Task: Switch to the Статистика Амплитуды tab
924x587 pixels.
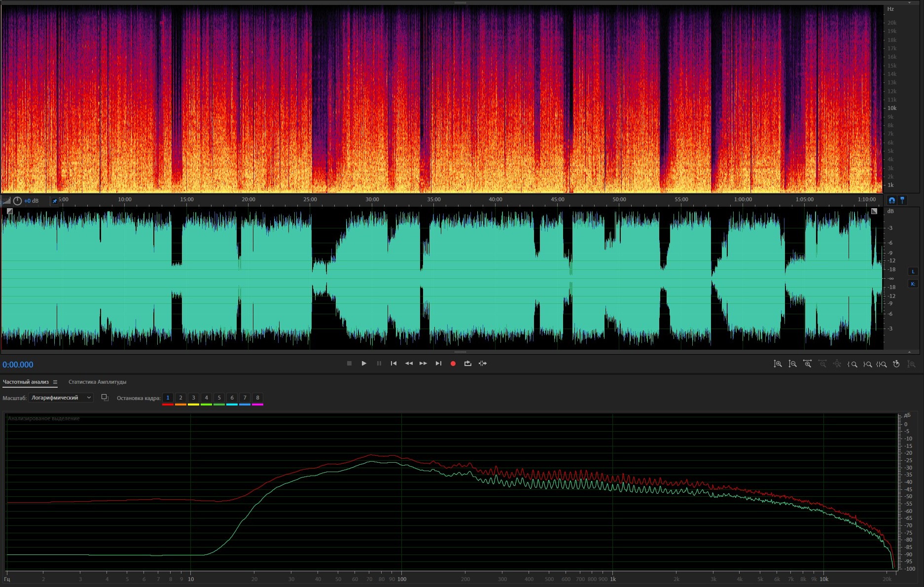Action: 97,382
